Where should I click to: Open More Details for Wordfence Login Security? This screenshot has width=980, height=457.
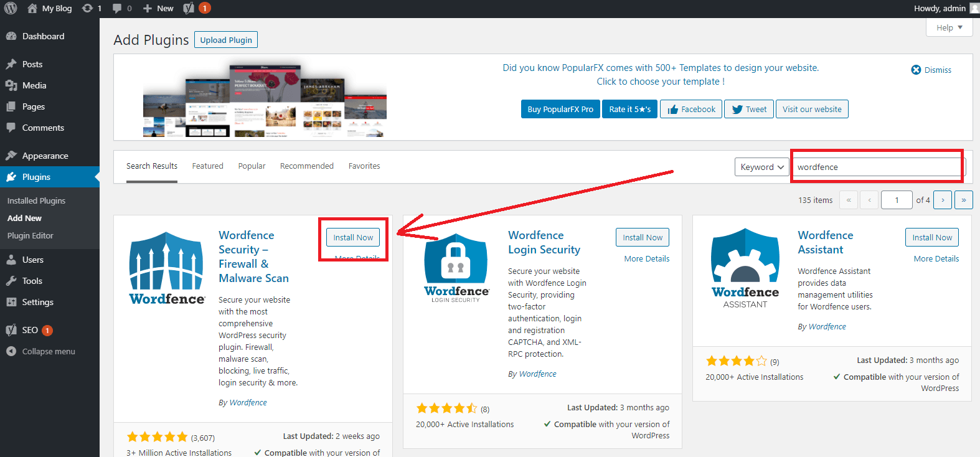click(x=647, y=258)
